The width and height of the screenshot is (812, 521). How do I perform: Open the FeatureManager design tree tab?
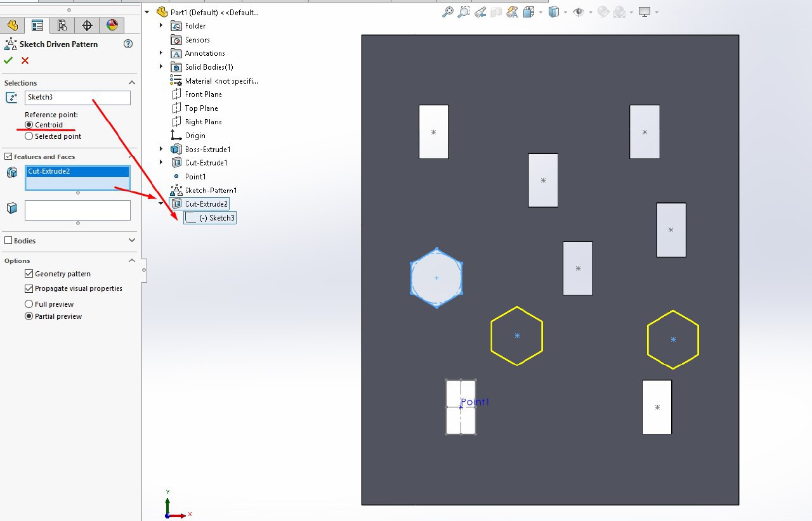[x=12, y=25]
